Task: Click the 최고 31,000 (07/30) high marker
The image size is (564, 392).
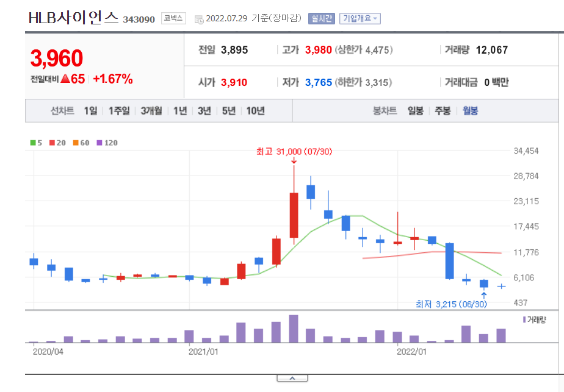Action: tap(294, 152)
